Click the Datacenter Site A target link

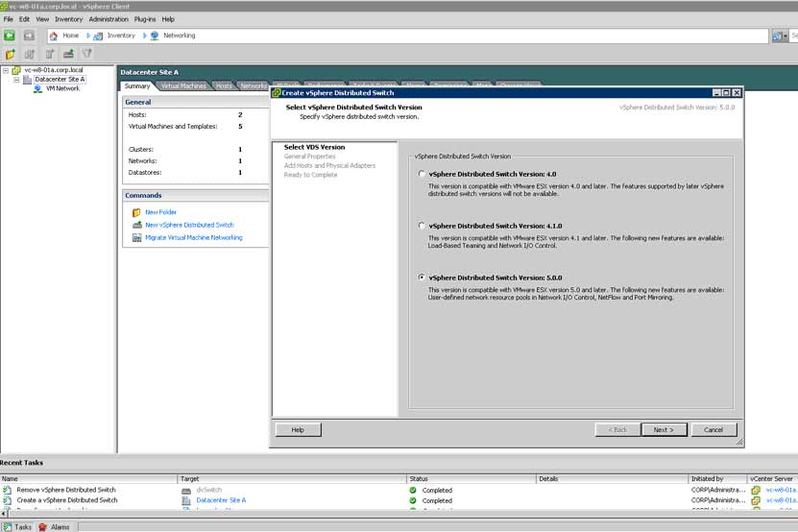click(x=221, y=500)
